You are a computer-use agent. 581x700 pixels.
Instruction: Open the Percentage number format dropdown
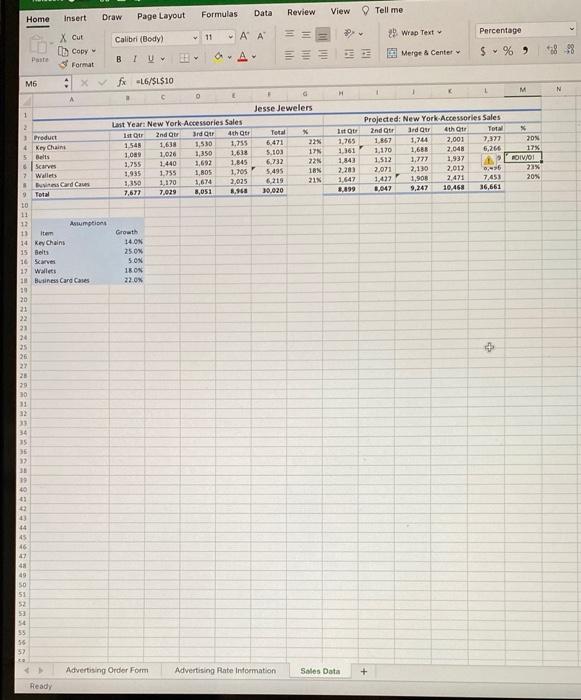pos(525,30)
